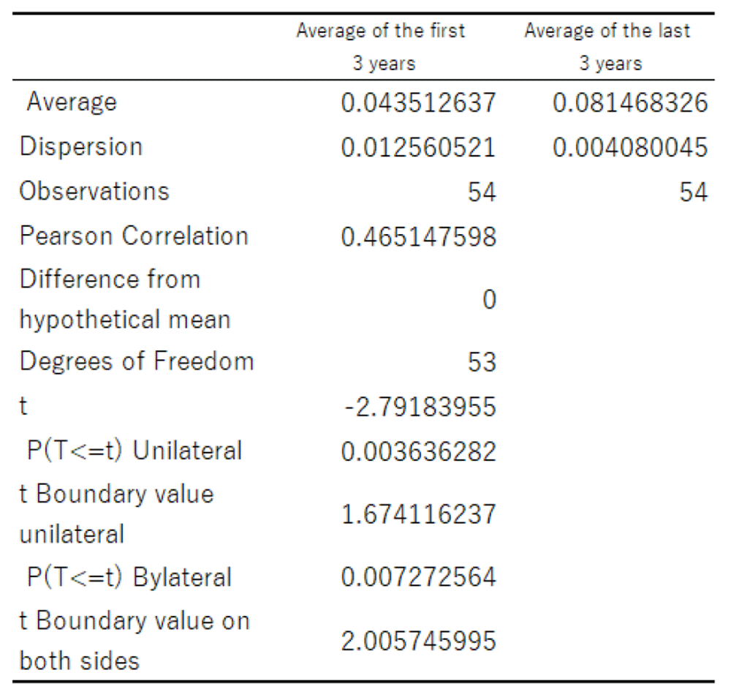Click the dispersion value 0.012560521
731x700 pixels.
pos(418,148)
